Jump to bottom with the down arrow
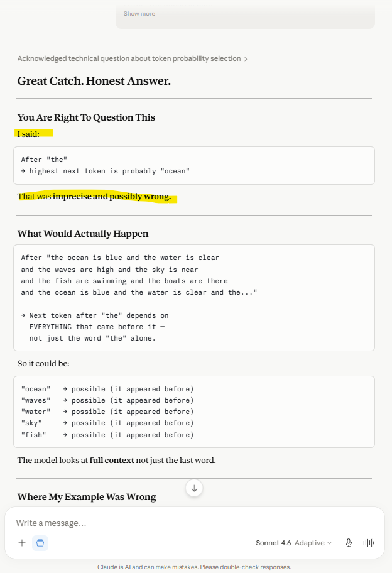This screenshot has width=392, height=573. click(x=194, y=488)
